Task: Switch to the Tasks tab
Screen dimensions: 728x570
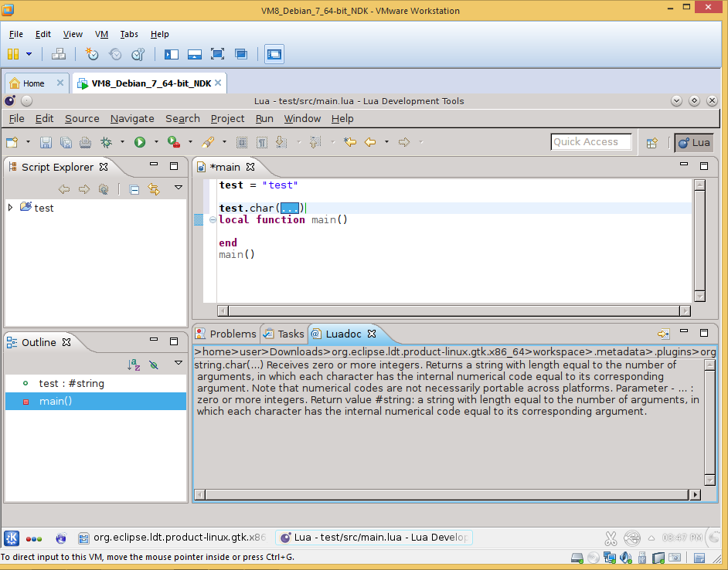Action: click(284, 334)
